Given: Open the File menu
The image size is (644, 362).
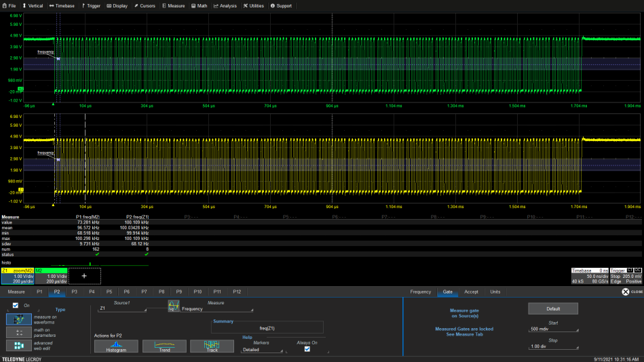Looking at the screenshot, I should (9, 5).
